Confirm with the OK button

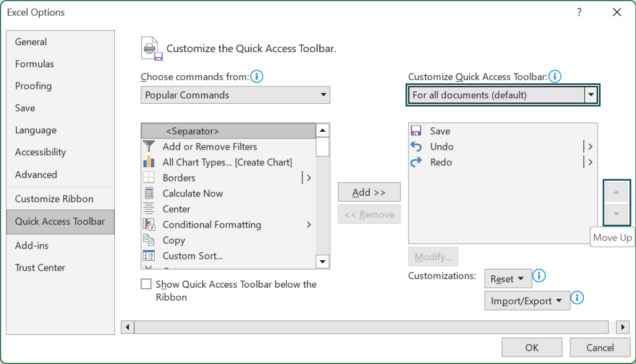(x=532, y=347)
